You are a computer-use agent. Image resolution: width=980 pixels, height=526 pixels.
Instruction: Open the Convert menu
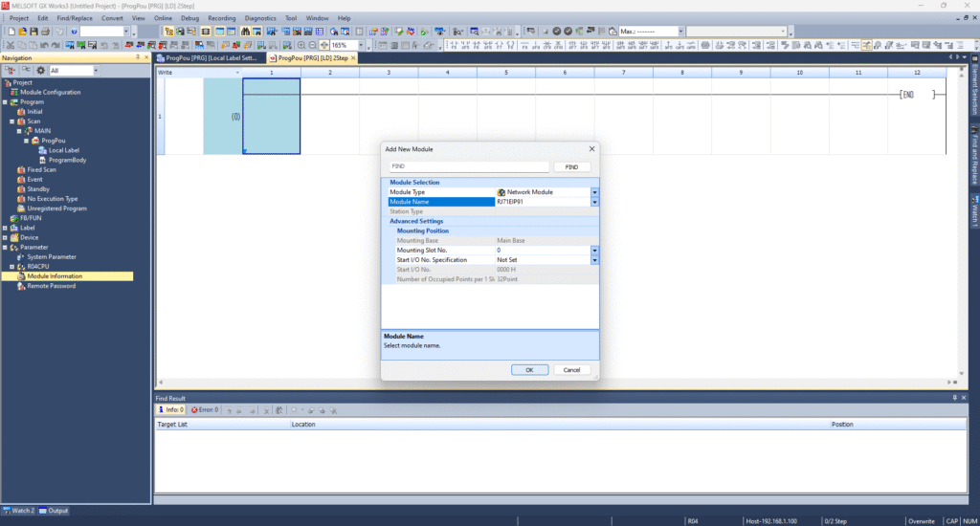click(x=113, y=18)
